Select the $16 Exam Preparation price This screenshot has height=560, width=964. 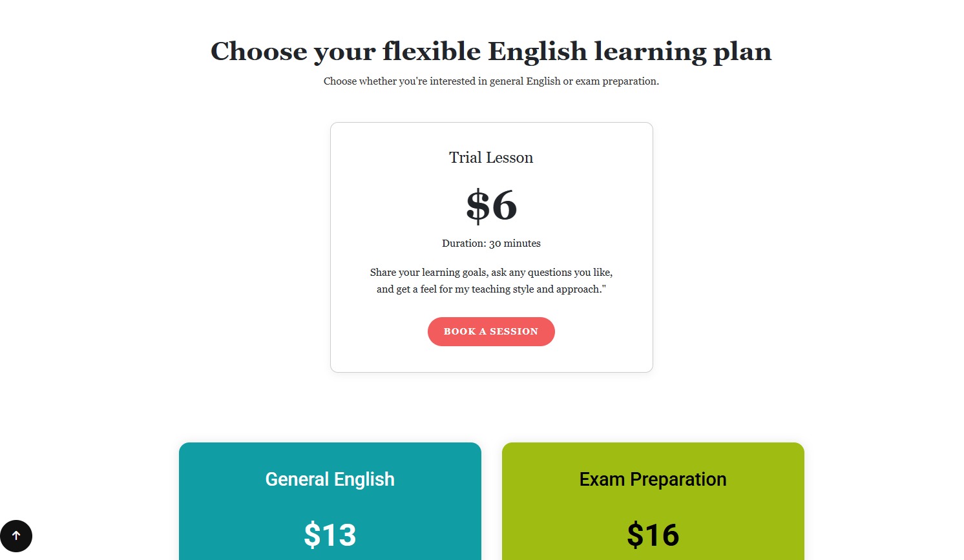pyautogui.click(x=653, y=535)
